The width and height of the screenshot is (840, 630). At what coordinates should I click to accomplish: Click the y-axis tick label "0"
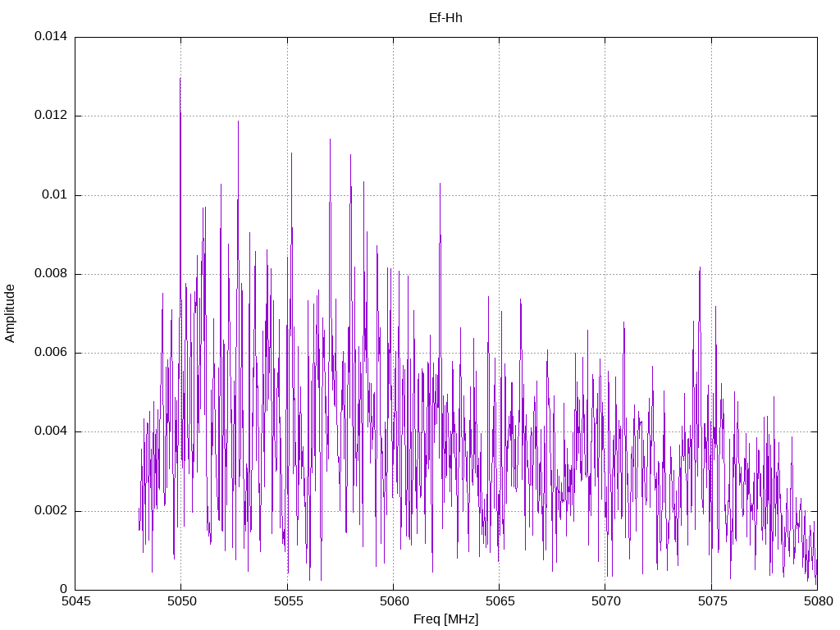[64, 589]
